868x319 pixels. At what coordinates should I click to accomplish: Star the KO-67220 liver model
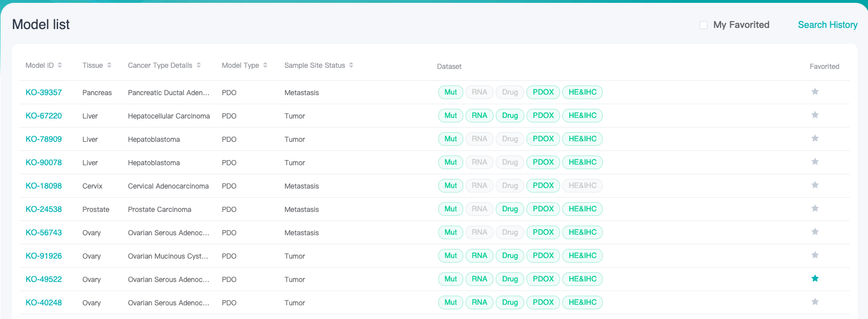(814, 115)
